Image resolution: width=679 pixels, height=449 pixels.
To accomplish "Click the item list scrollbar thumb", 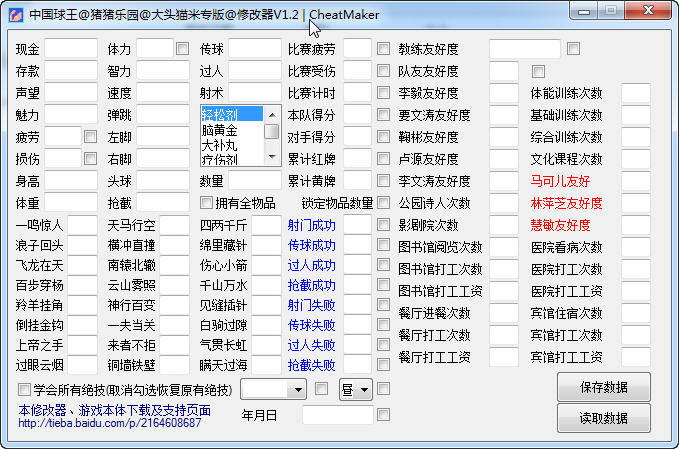I will coord(272,132).
